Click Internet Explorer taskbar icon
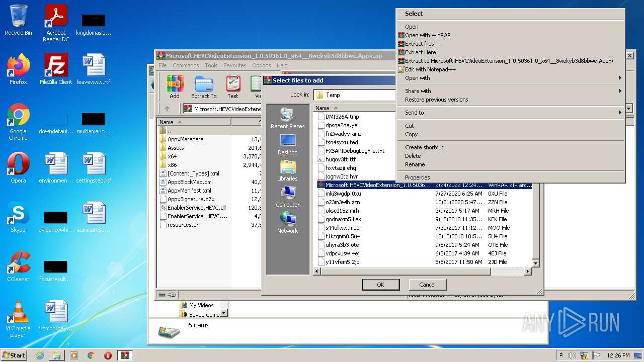The image size is (644, 362). pos(40,355)
